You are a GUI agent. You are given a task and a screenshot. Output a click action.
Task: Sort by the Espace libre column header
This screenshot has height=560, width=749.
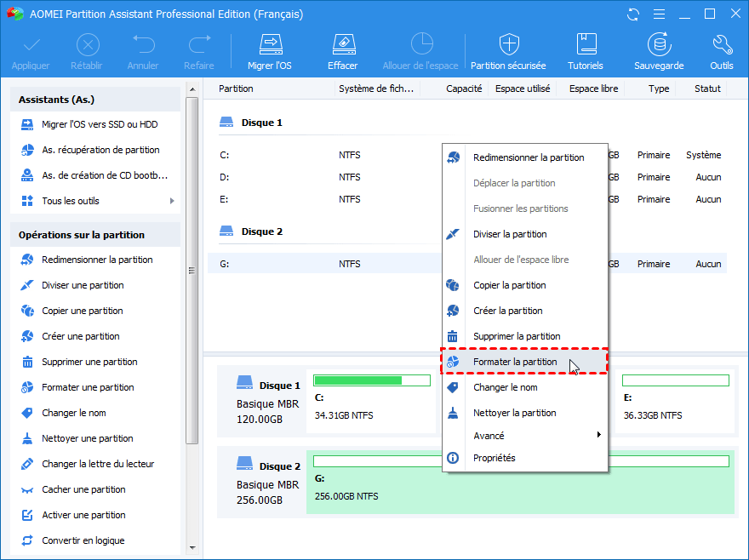[591, 89]
